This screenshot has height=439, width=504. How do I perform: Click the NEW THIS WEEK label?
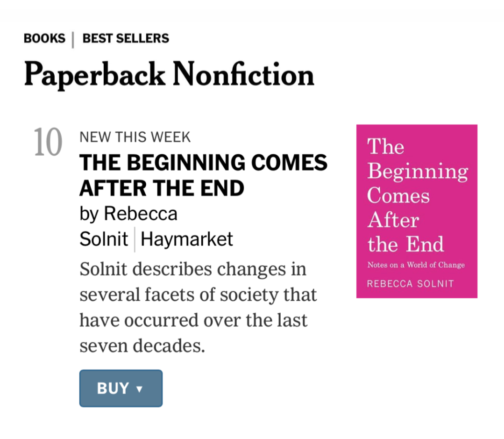click(x=135, y=137)
